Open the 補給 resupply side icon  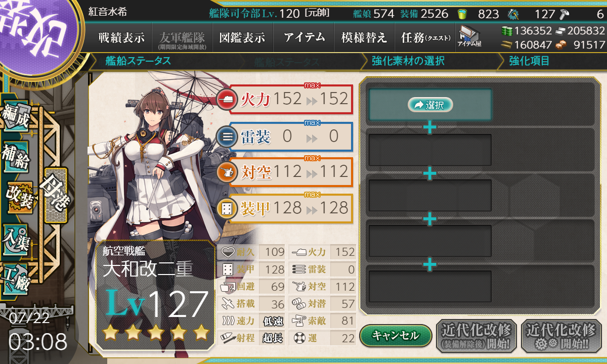coord(16,158)
